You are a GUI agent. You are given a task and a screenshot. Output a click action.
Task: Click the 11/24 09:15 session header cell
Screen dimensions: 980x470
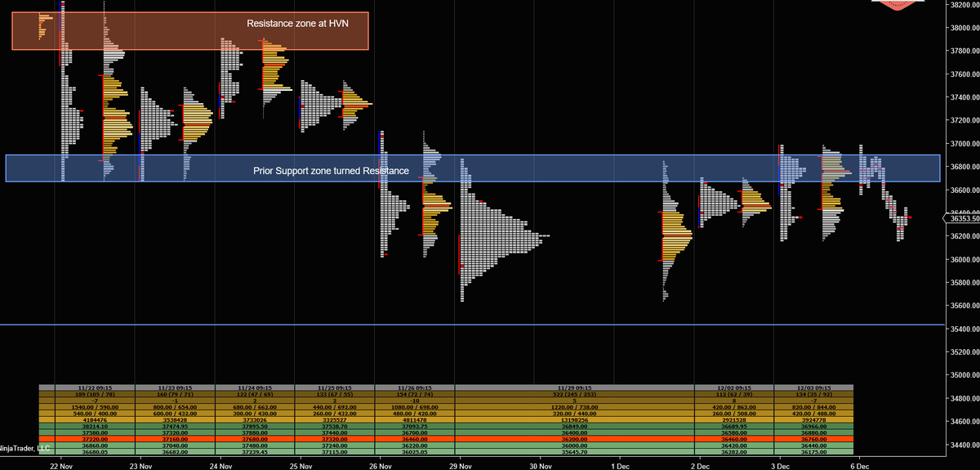tap(253, 387)
